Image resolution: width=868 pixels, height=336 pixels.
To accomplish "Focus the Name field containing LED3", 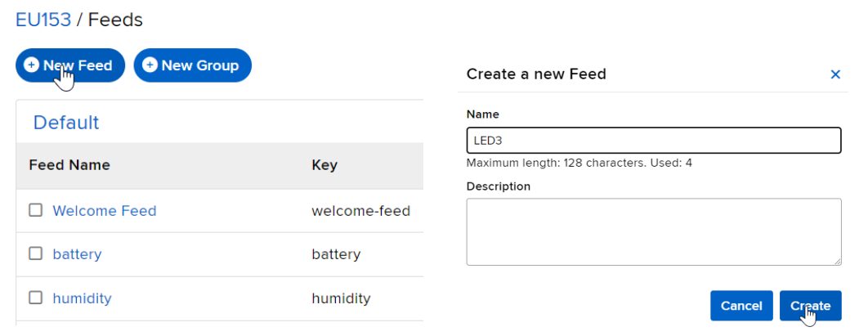I will point(654,141).
